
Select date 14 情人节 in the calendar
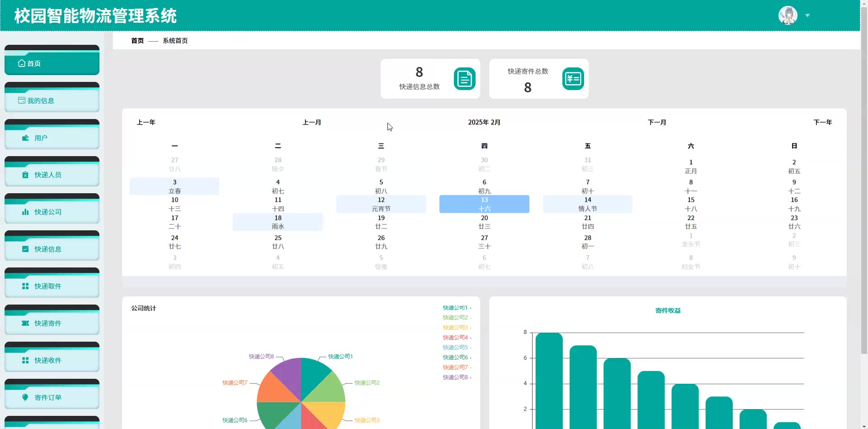click(588, 204)
